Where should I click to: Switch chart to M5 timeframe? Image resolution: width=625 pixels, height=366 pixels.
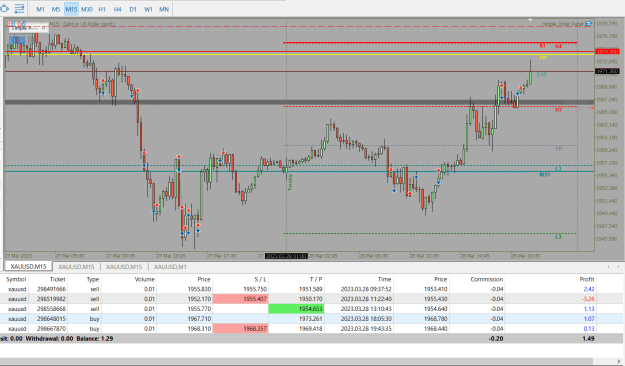[x=56, y=9]
